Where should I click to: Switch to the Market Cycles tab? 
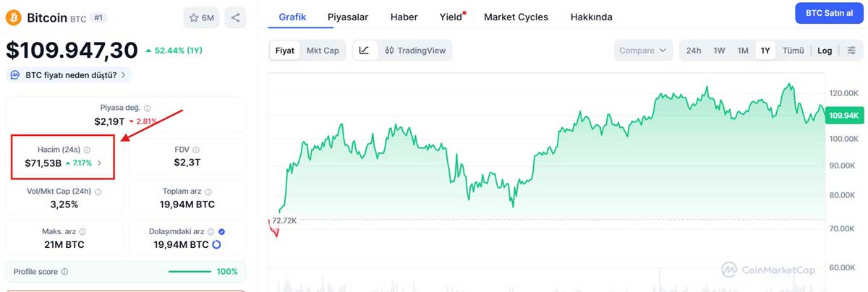[516, 17]
